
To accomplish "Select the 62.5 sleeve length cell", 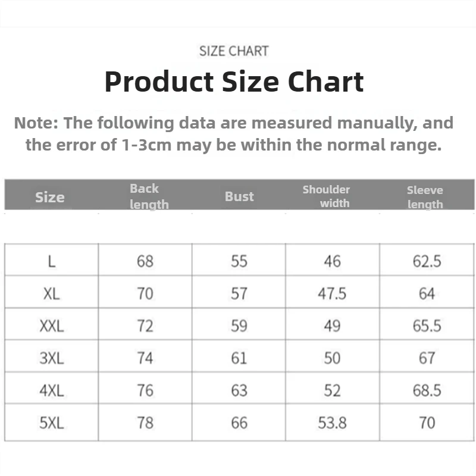I will coord(427,261).
